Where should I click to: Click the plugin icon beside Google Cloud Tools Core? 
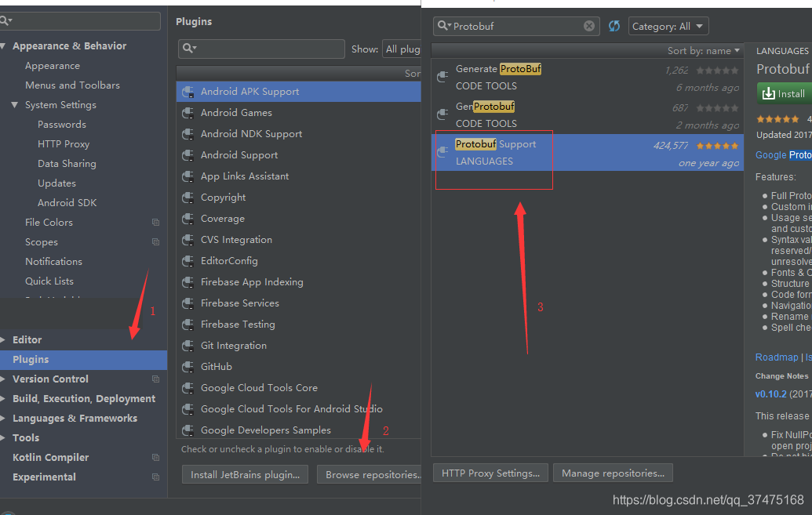pos(188,389)
